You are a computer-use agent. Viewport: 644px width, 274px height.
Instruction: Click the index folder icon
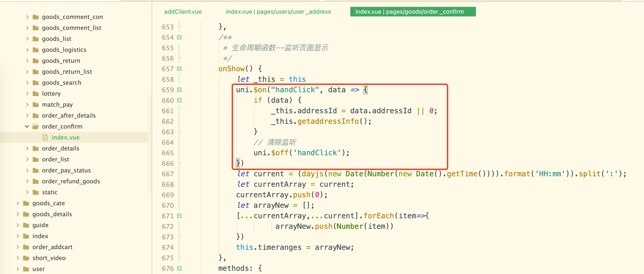pyautogui.click(x=26, y=236)
